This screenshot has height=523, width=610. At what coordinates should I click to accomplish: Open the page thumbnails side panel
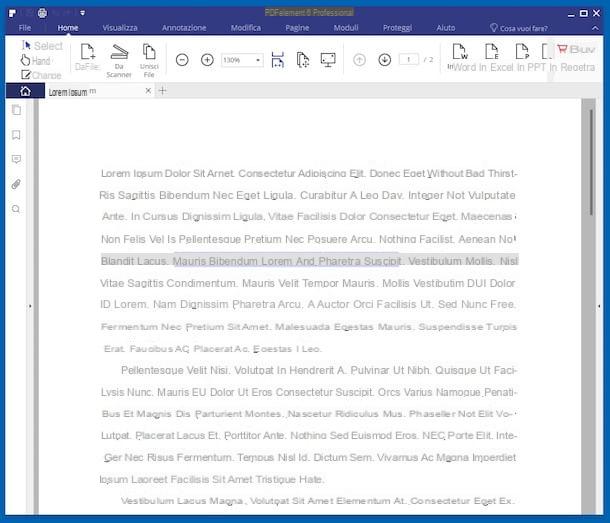pos(16,110)
